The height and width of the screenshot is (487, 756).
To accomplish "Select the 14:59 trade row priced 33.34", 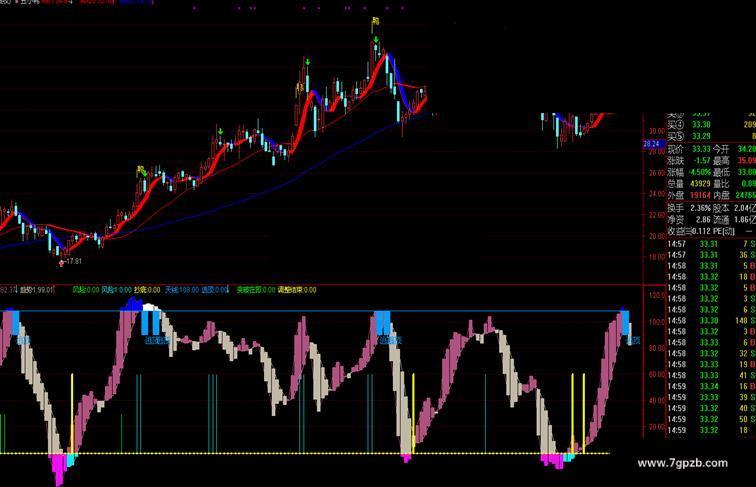I will click(711, 386).
